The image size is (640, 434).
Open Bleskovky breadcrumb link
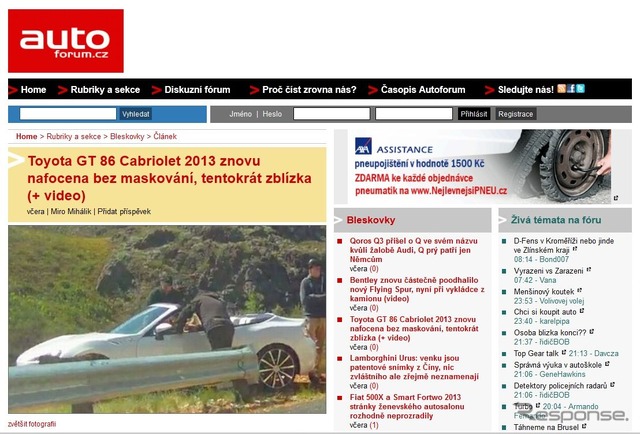127,136
